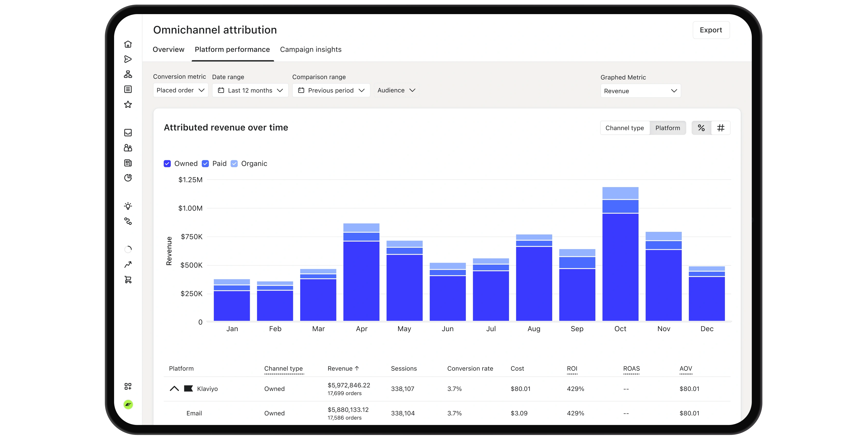Open the add-apps grid icon in sidebar

click(x=128, y=386)
